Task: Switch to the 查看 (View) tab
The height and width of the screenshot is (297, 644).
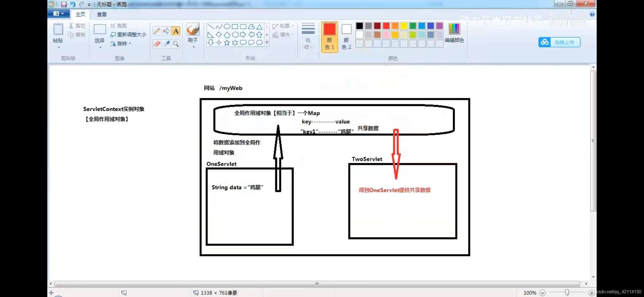Action: pos(102,14)
